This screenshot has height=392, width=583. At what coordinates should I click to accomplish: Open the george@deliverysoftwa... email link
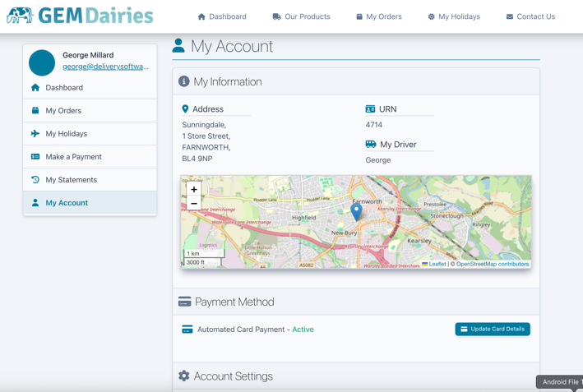pos(105,67)
